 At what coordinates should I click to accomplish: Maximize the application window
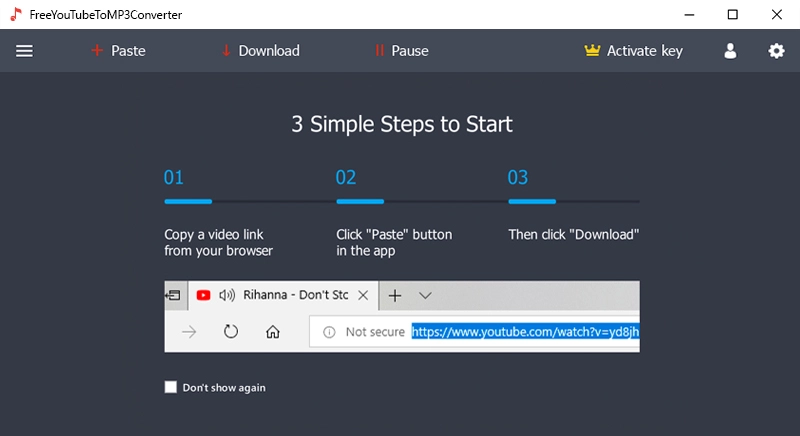point(733,14)
